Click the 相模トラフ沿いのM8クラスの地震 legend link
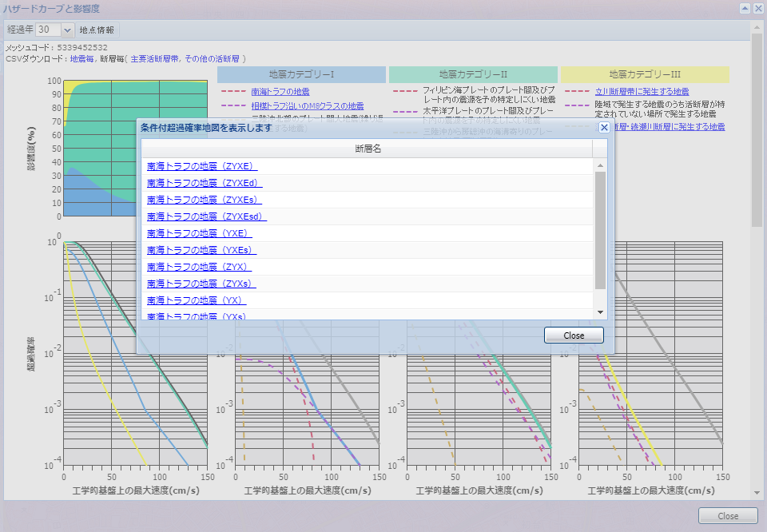 pos(308,105)
